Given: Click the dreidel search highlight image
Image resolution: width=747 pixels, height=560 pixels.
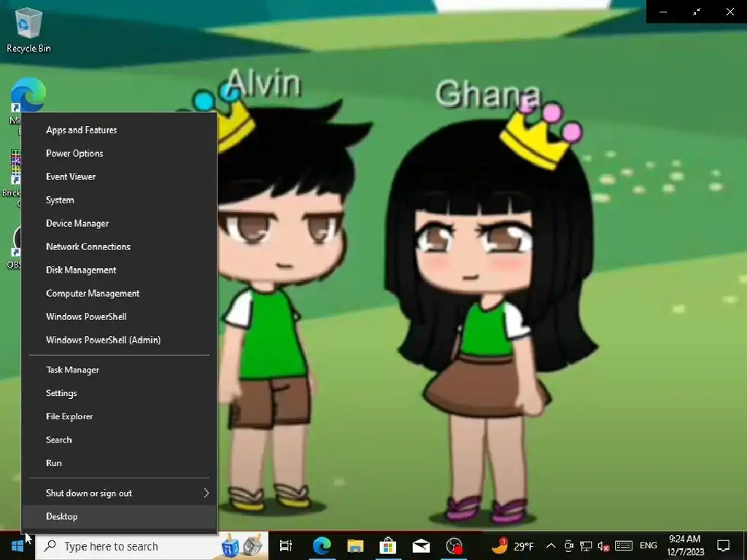Looking at the screenshot, I should tap(242, 546).
